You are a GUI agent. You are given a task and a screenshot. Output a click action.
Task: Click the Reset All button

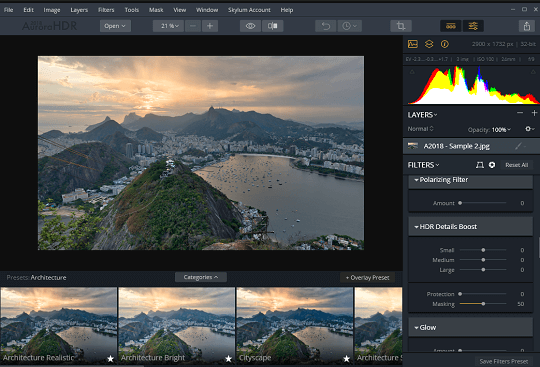click(517, 165)
